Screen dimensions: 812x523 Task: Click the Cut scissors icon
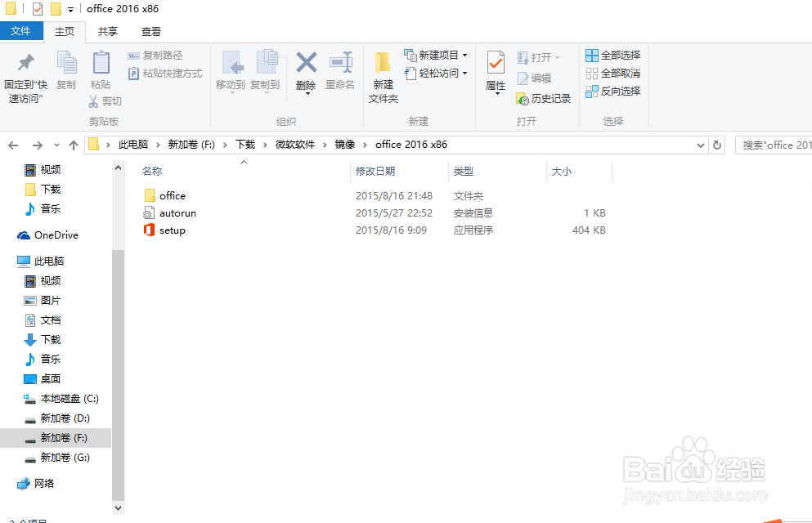click(x=93, y=101)
